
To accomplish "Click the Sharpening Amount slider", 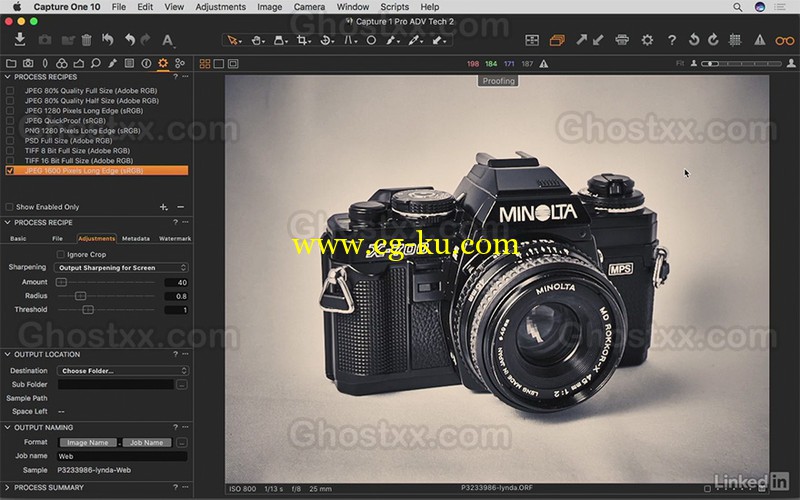I will pyautogui.click(x=106, y=282).
